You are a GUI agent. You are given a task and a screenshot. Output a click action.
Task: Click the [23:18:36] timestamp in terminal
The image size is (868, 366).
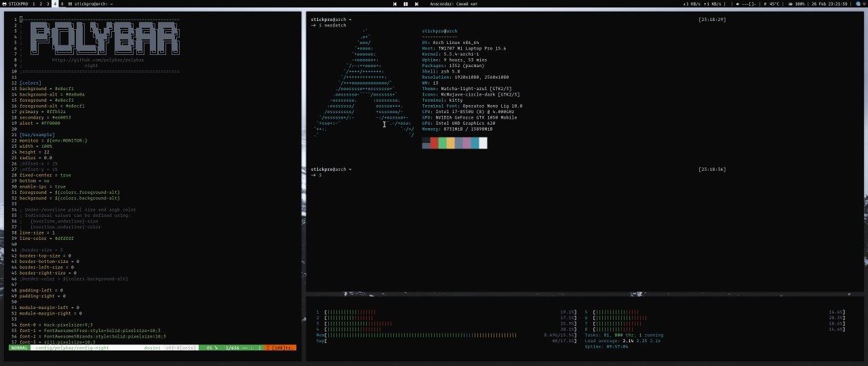pos(712,169)
